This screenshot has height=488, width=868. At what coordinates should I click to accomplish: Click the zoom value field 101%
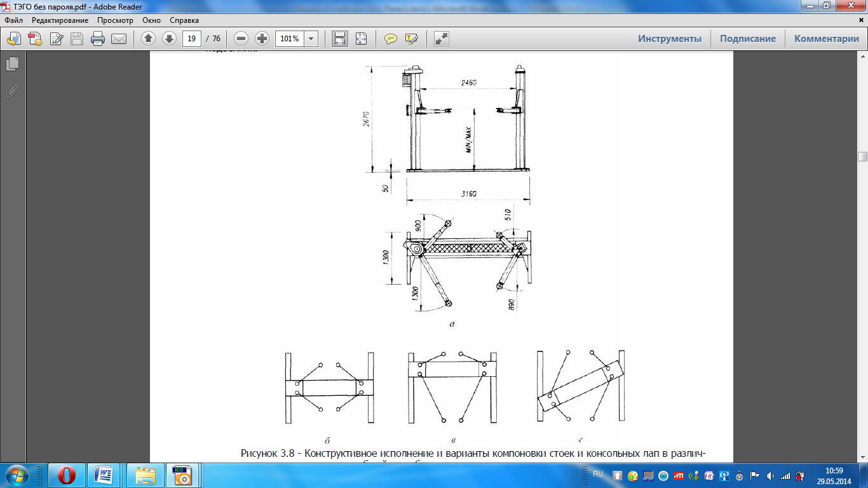[x=290, y=39]
